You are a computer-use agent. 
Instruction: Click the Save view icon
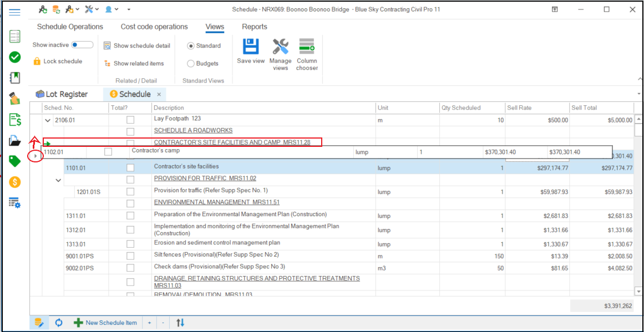(x=251, y=47)
